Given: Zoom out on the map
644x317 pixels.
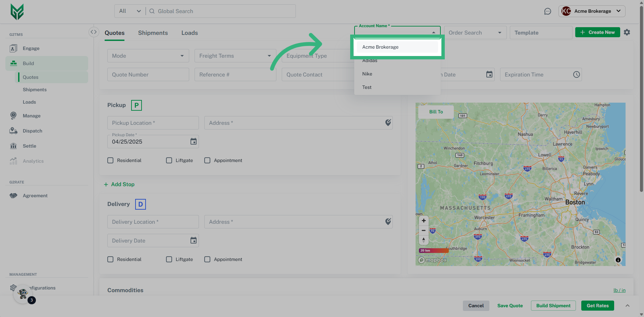Looking at the screenshot, I should 424,230.
